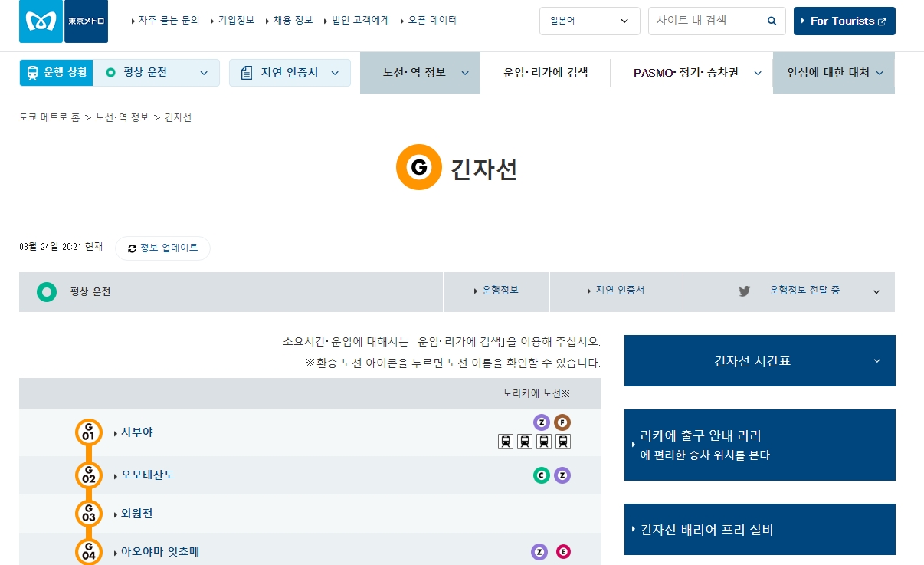Click the search magnifier icon
The image size is (924, 565).
772,21
